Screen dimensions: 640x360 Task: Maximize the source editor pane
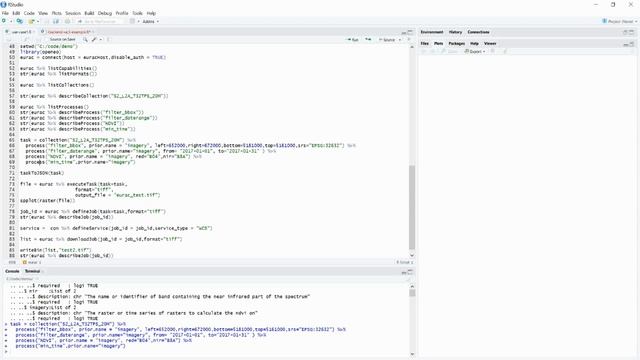click(x=410, y=32)
